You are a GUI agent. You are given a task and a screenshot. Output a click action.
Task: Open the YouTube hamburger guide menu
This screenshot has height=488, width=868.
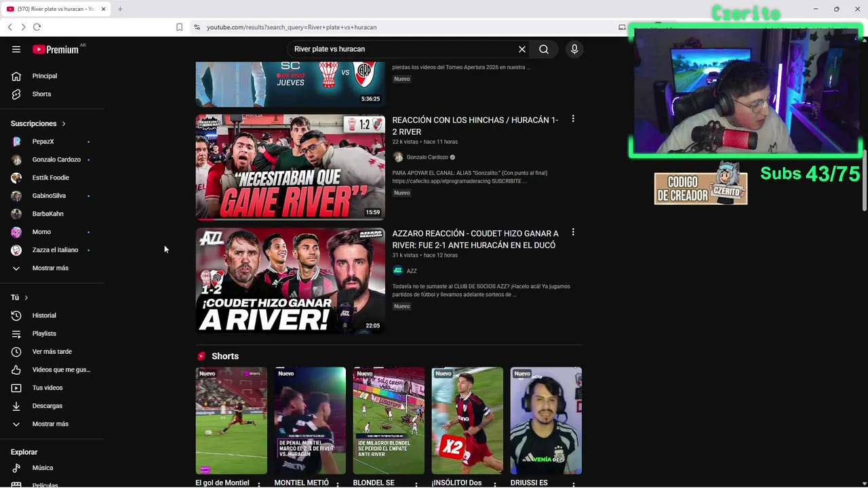point(16,49)
